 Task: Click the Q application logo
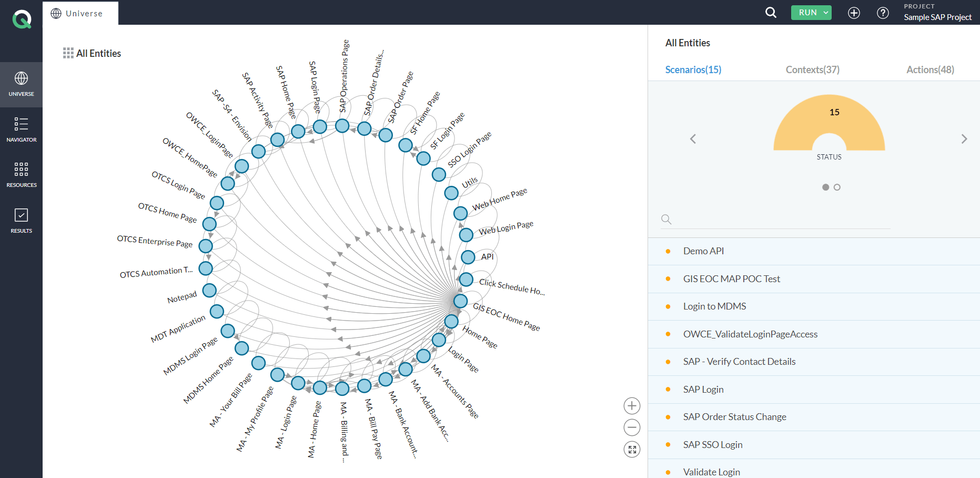pyautogui.click(x=22, y=18)
